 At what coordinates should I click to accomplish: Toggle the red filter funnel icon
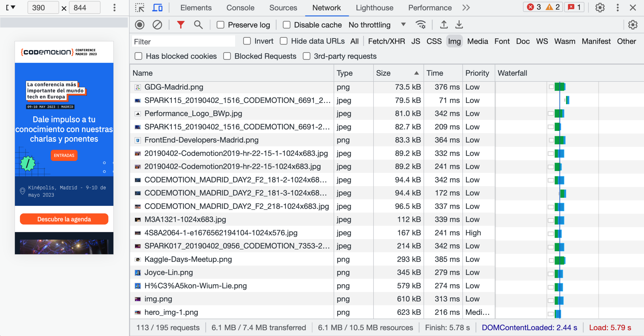click(x=181, y=25)
